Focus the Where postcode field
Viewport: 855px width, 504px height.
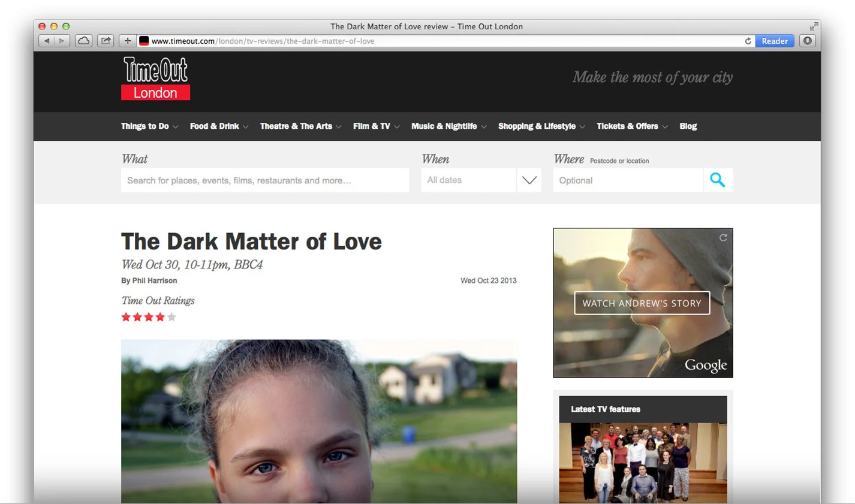(x=628, y=180)
